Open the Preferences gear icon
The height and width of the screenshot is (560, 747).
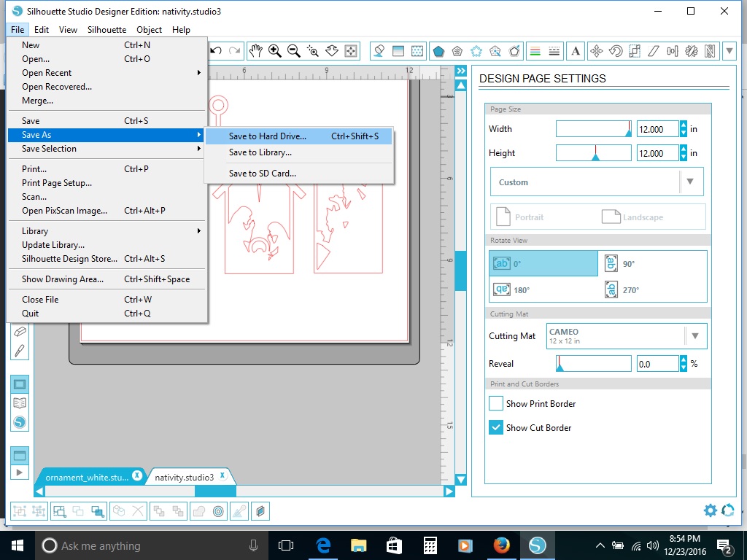click(x=710, y=510)
